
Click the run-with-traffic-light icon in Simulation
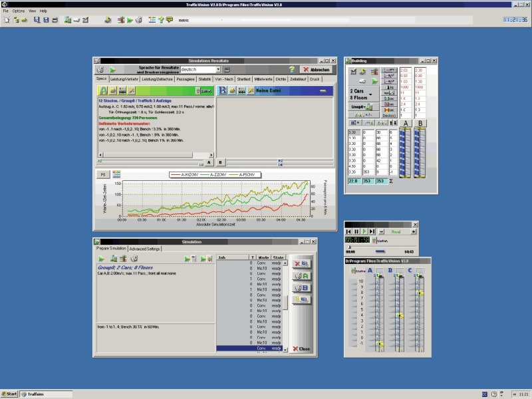206,259
